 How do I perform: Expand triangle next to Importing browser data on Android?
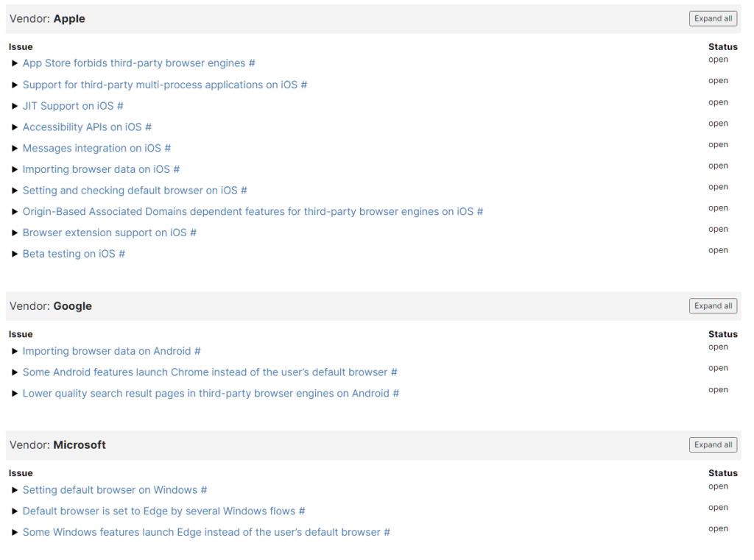coord(15,352)
